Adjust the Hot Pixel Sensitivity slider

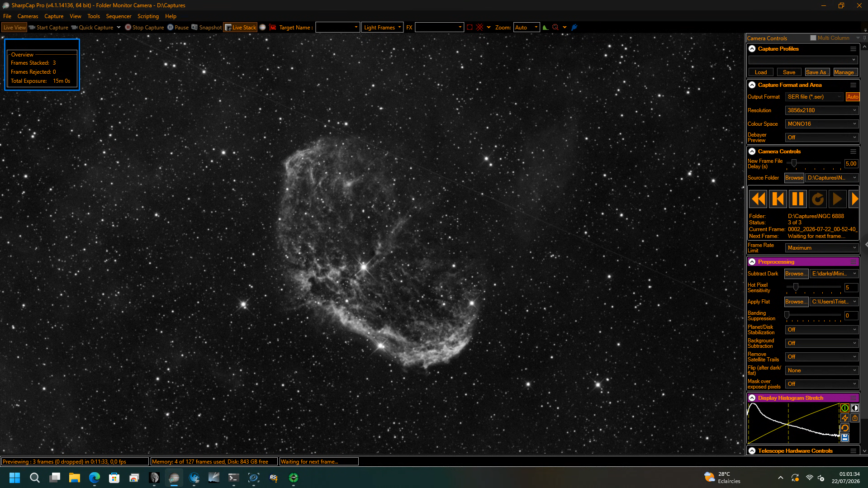pyautogui.click(x=796, y=287)
